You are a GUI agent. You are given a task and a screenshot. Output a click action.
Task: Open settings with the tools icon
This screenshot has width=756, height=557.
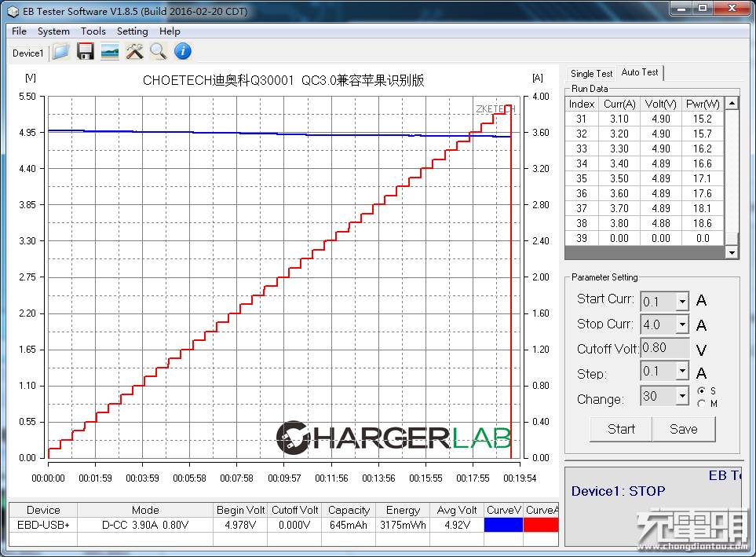tap(134, 51)
